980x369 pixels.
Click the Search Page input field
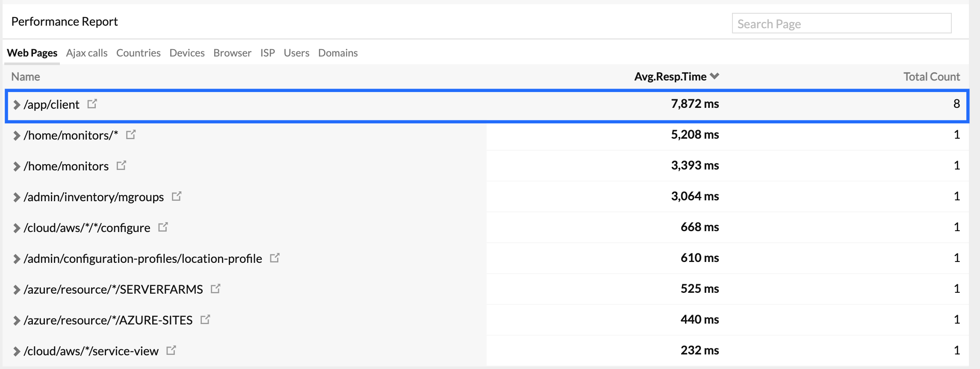tap(841, 24)
